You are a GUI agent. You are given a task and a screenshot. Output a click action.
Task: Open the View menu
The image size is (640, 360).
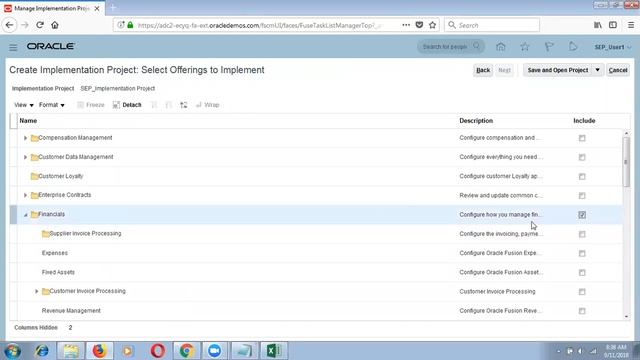24,105
